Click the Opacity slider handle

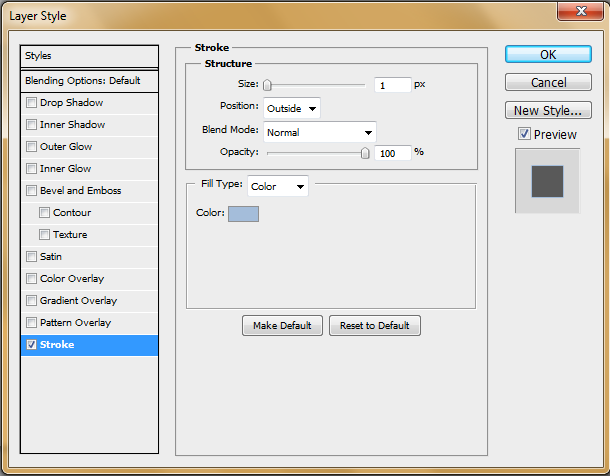pyautogui.click(x=365, y=153)
